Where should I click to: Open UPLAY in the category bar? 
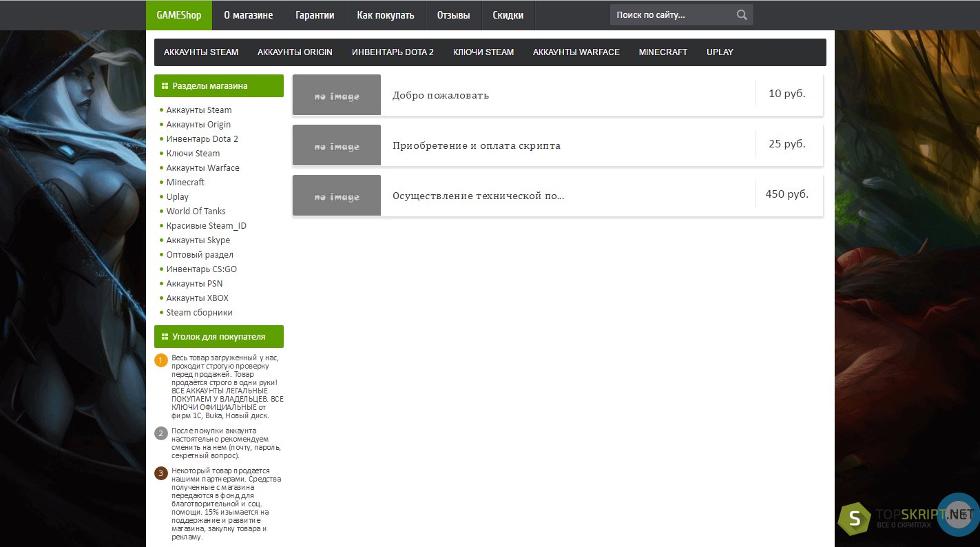pyautogui.click(x=720, y=52)
